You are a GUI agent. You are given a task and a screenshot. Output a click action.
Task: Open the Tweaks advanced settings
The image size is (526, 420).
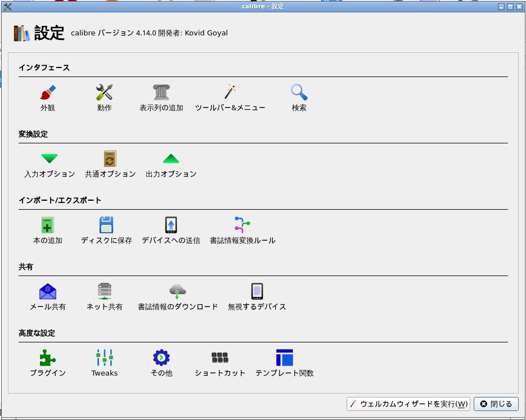point(104,363)
